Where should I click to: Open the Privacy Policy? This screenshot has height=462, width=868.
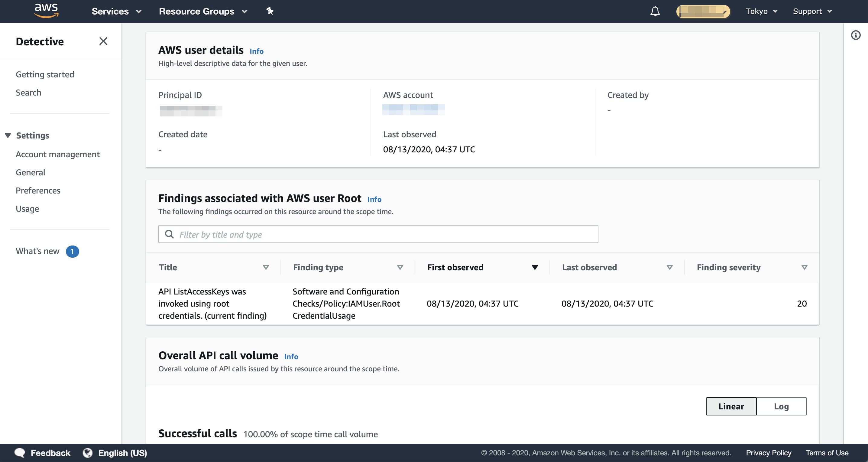click(x=768, y=453)
